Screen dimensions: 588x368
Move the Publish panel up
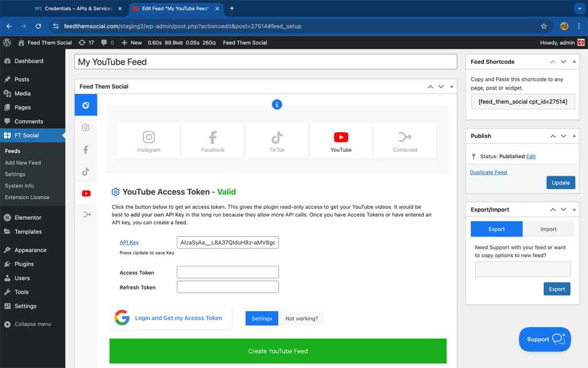(x=553, y=136)
